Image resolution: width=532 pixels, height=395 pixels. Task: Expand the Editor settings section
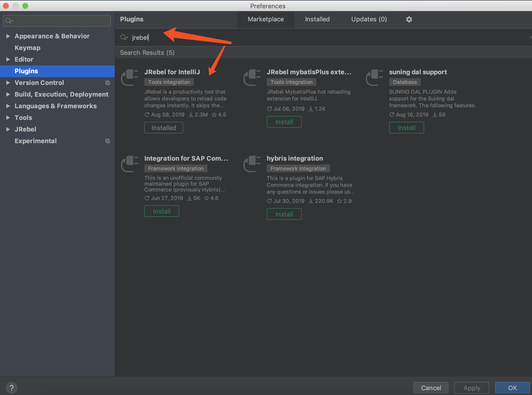[8, 59]
